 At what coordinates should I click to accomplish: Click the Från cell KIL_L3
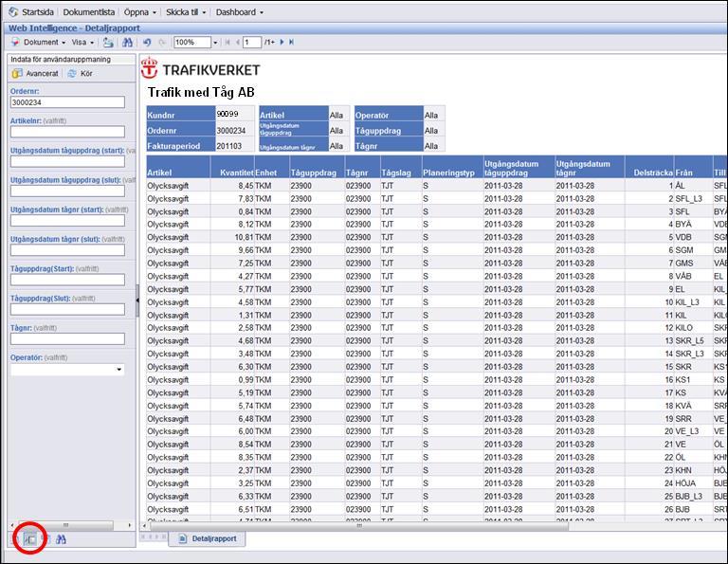[x=687, y=302]
